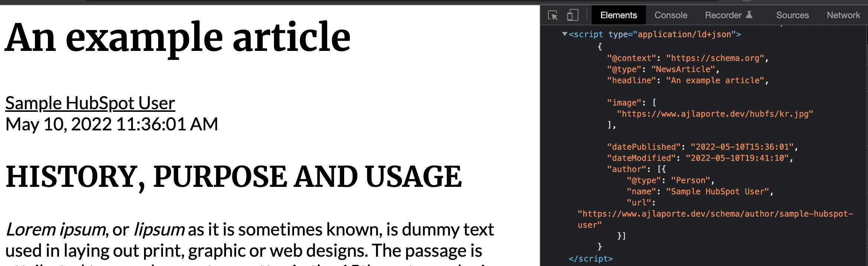Click the datePublished line in the JSON

702,147
